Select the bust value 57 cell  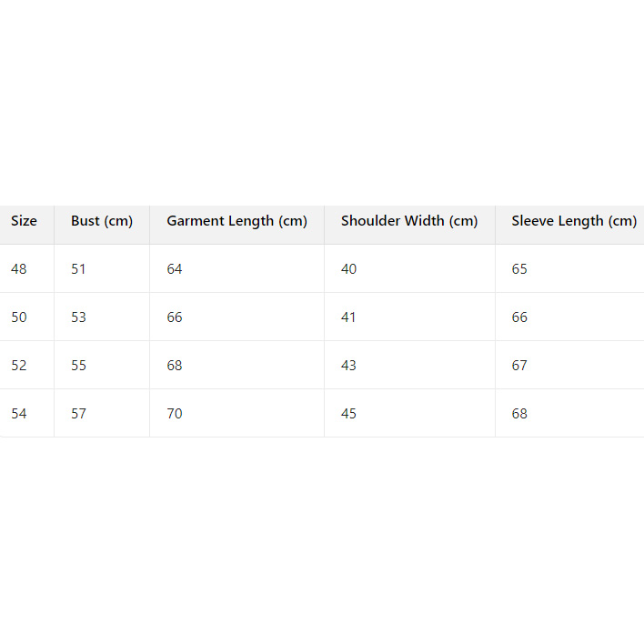coord(79,414)
